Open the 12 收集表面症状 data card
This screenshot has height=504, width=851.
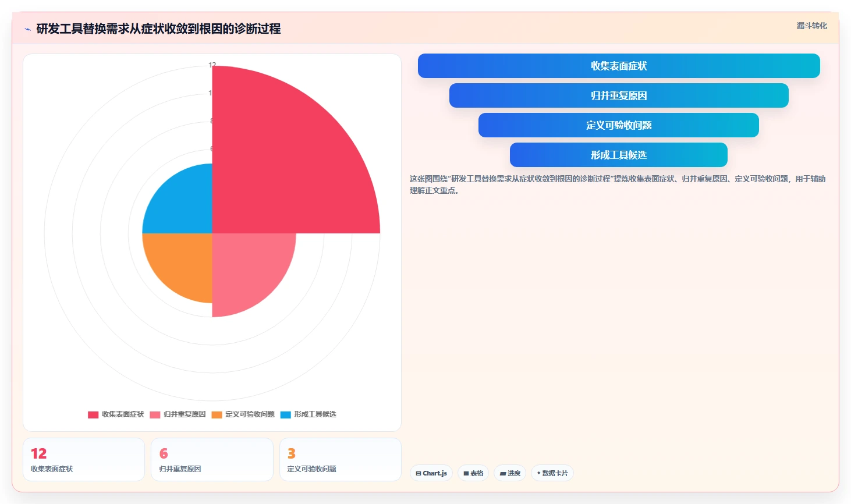[x=84, y=460]
